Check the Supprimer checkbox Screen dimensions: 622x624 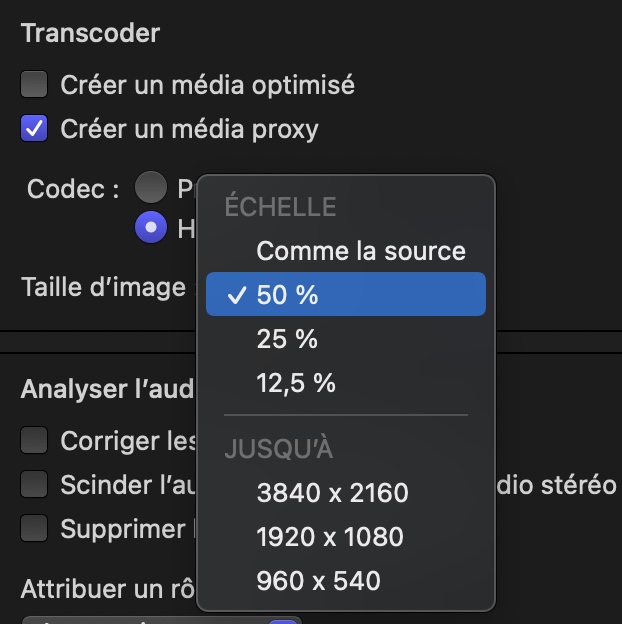point(35,528)
